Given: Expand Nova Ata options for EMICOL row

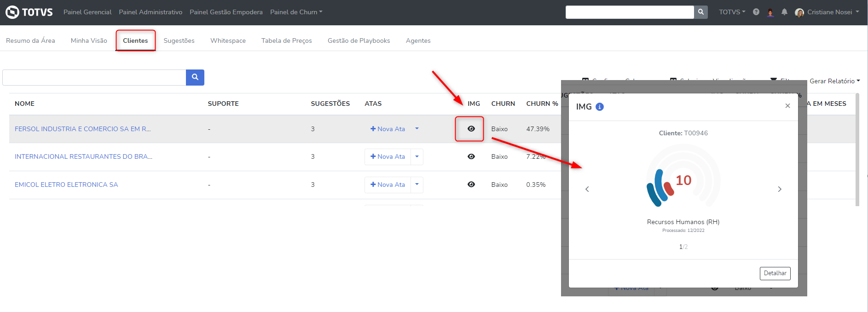Looking at the screenshot, I should coord(417,185).
